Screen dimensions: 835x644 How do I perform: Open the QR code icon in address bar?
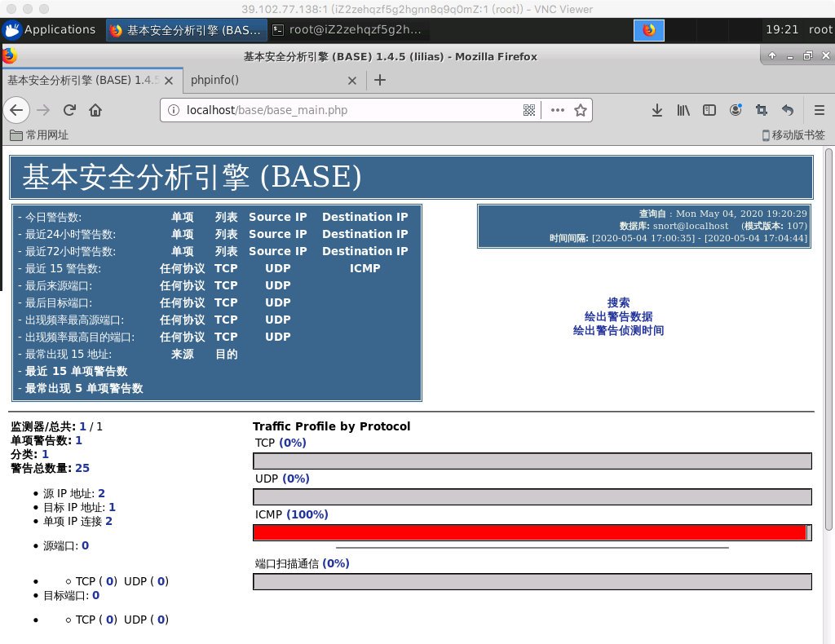tap(528, 110)
